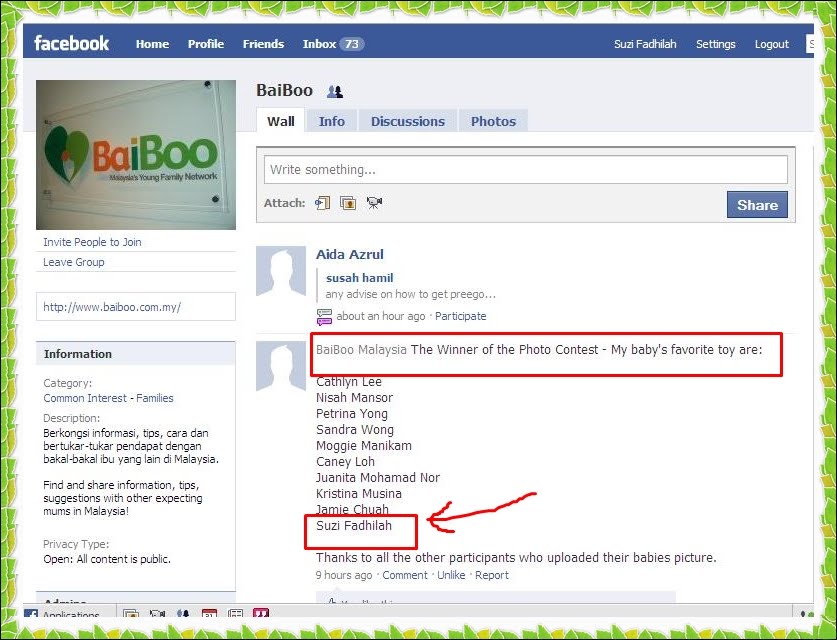Switch to the Wall tab
Screen dimensions: 837x640
281,121
